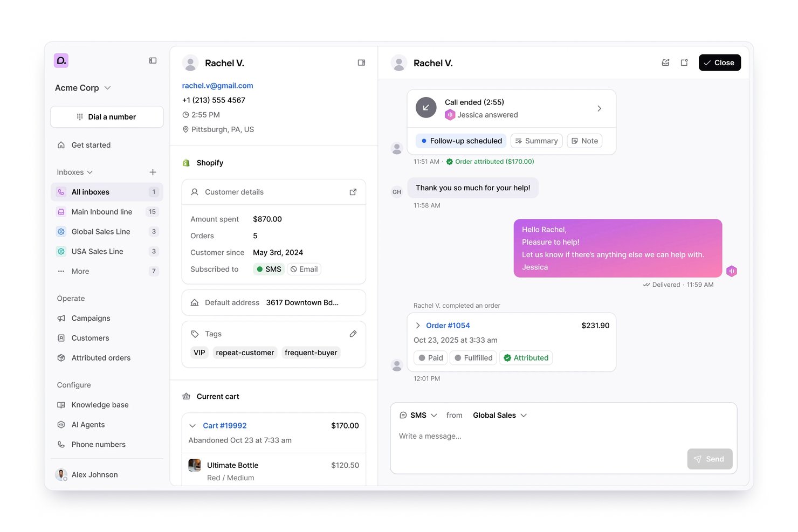This screenshot has height=532, width=798.
Task: Click the purple app logo
Action: click(61, 60)
